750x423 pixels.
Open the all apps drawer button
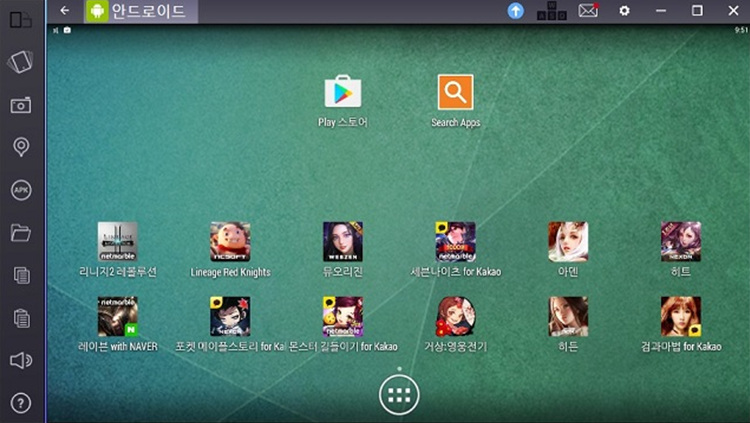[399, 395]
